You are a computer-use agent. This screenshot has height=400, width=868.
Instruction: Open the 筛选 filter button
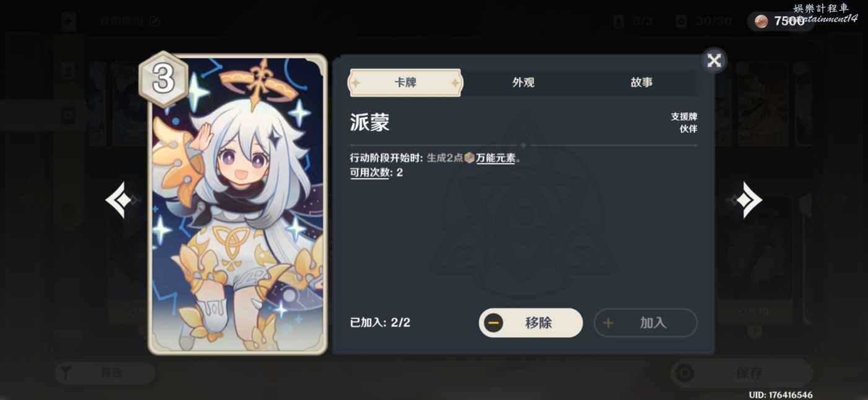(105, 373)
